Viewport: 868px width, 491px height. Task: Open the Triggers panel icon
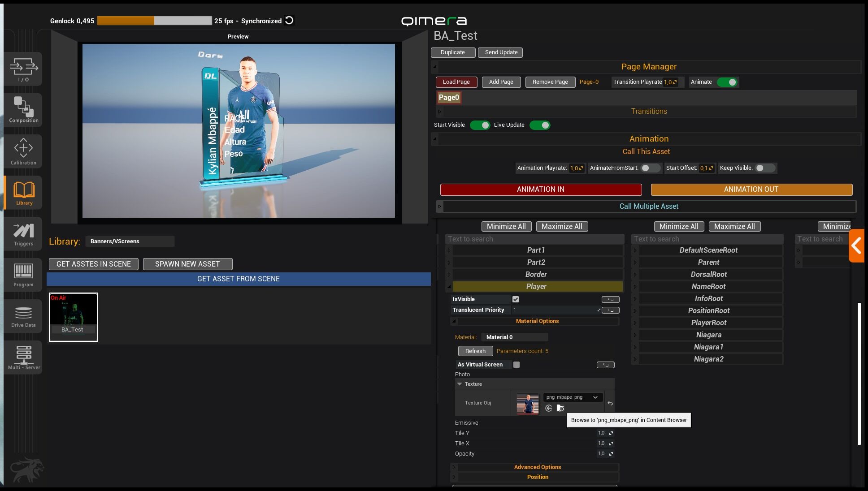pos(23,234)
